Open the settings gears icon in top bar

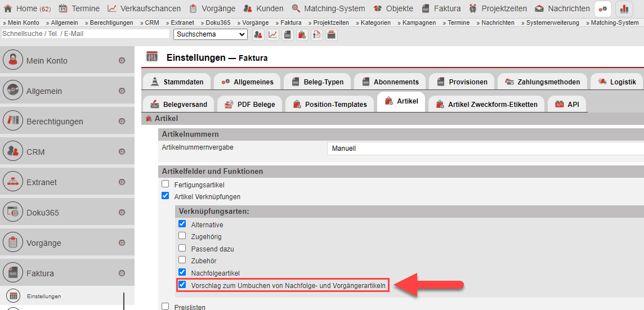603,8
